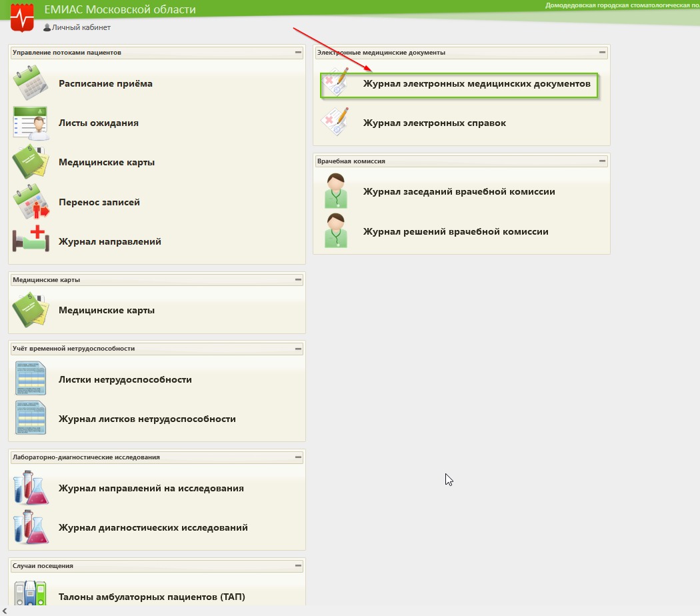Open Перенос записей link
700x616 pixels.
99,202
